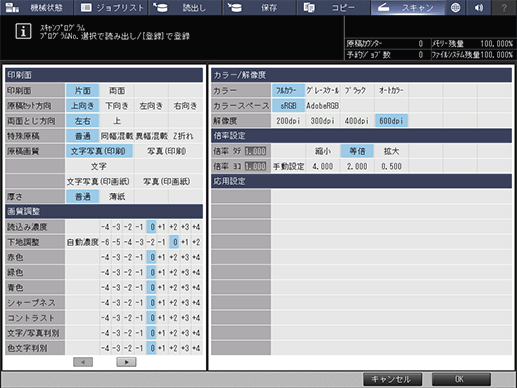The image size is (517, 388).
Task: Set resolution to 600dpi
Action: coord(391,121)
